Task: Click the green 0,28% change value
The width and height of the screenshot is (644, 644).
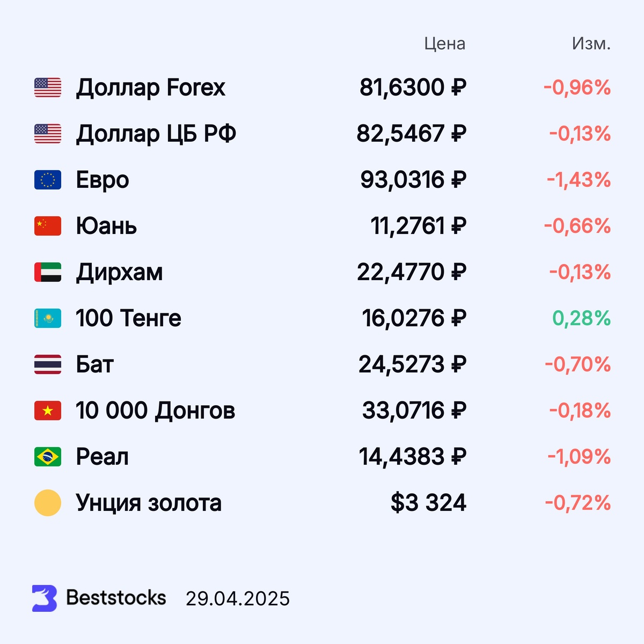Action: point(582,318)
